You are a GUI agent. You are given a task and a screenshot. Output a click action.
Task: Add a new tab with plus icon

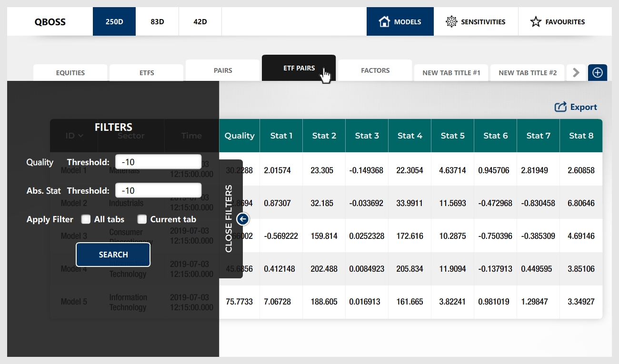pyautogui.click(x=598, y=73)
